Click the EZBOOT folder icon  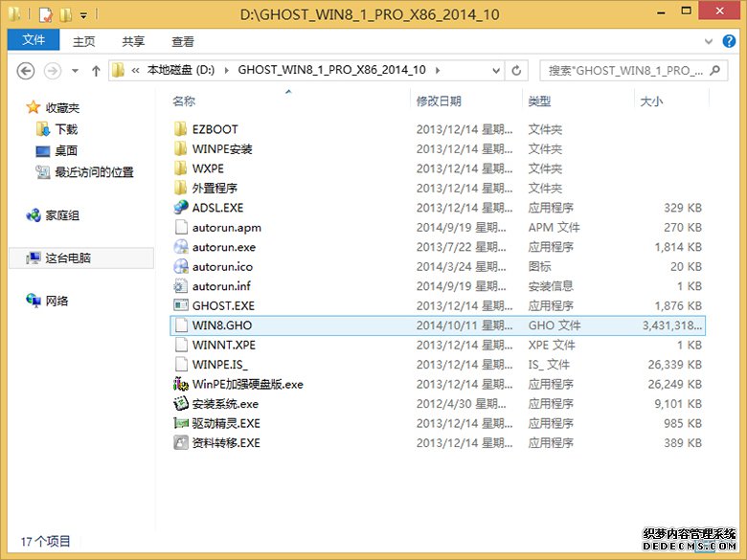point(181,129)
